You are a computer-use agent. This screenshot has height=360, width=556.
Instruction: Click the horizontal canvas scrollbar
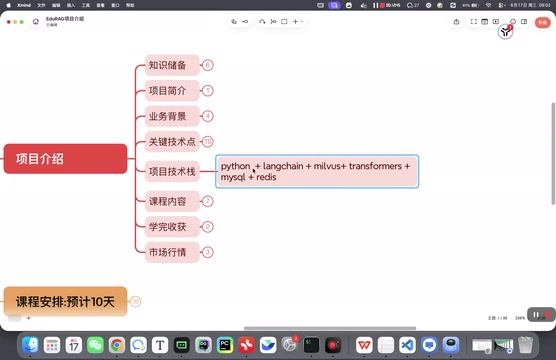(330, 328)
